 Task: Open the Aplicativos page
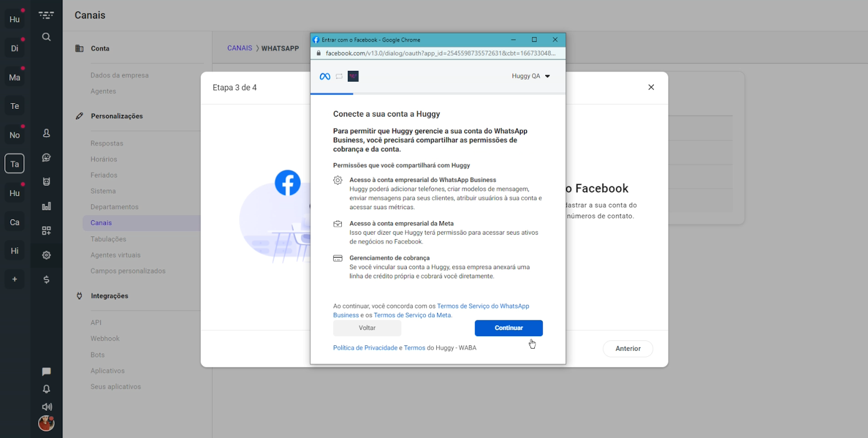(x=107, y=371)
